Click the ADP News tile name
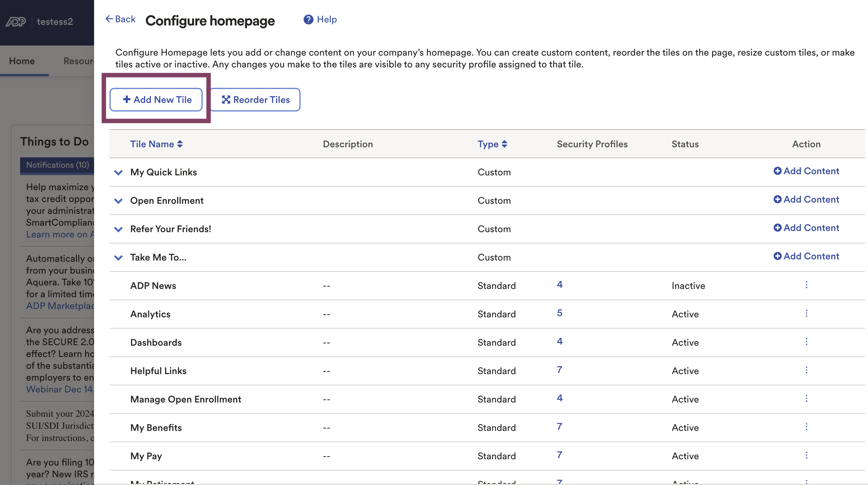Viewport: 868px width, 485px height. [x=153, y=286]
